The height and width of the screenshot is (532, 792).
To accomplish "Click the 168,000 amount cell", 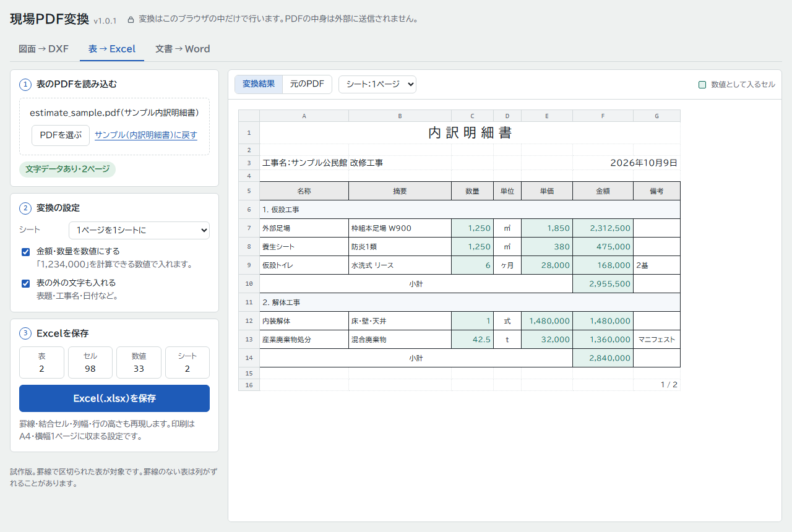I will coord(603,265).
